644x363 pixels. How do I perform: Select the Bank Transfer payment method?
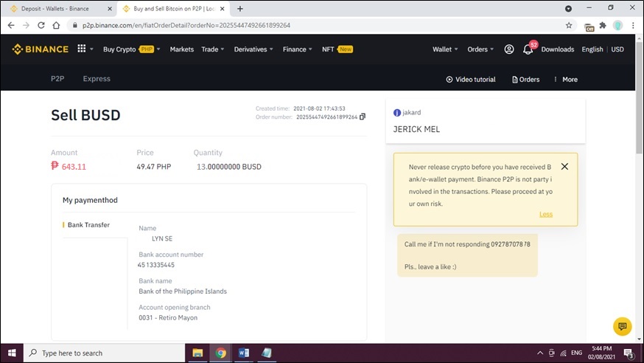[x=88, y=225]
